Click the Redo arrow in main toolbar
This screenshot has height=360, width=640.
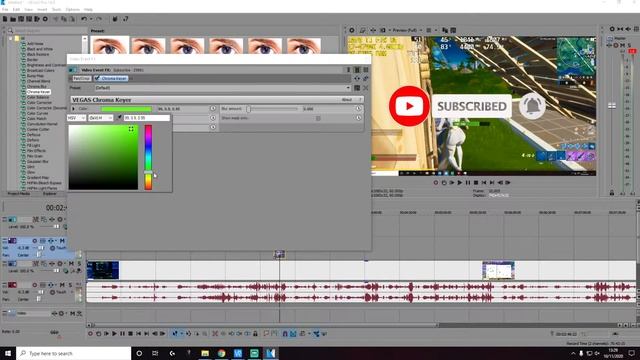click(x=98, y=19)
